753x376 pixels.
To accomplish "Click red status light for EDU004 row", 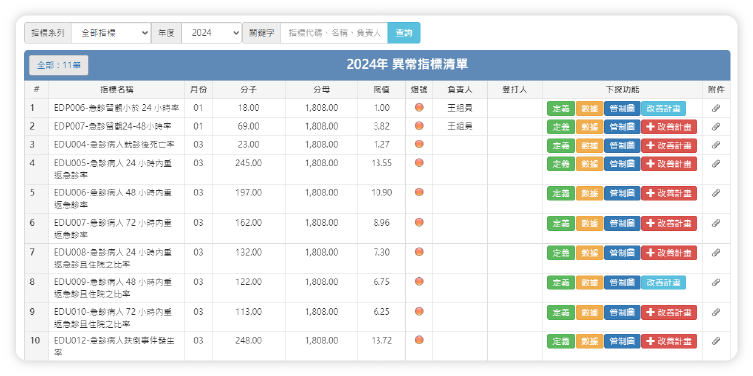I will click(x=419, y=144).
